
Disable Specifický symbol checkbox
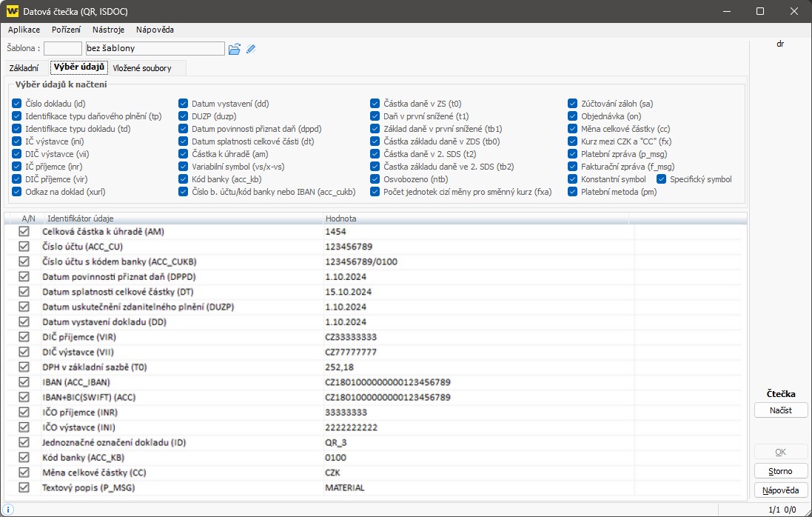pyautogui.click(x=661, y=179)
